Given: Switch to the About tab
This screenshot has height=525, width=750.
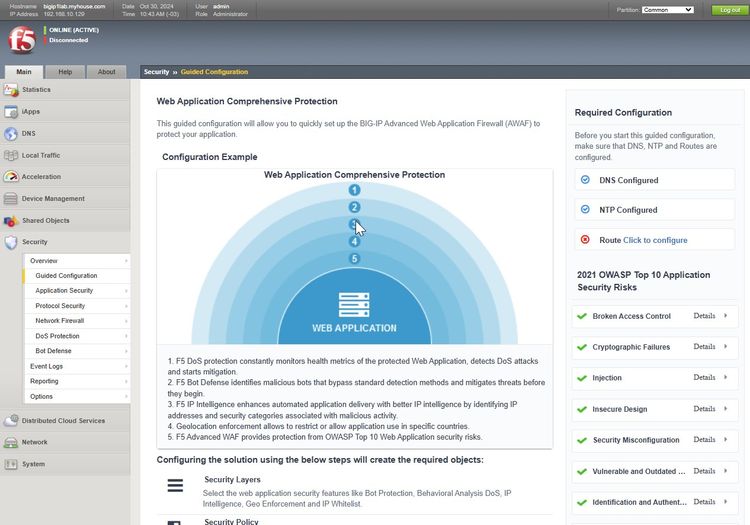Looking at the screenshot, I should coord(106,72).
